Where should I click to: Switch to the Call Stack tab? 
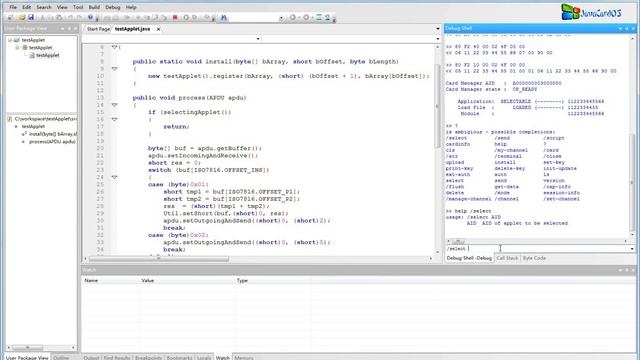tap(507, 258)
